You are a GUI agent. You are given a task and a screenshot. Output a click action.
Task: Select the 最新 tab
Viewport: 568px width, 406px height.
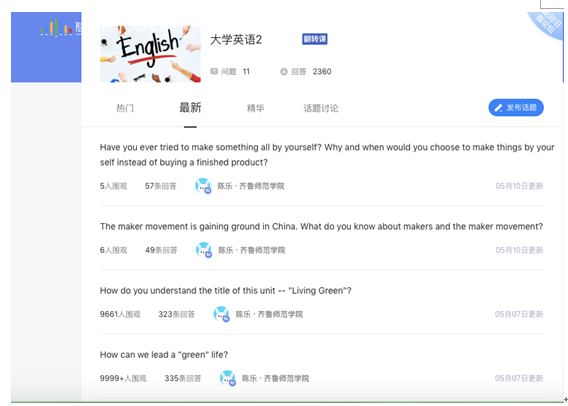pyautogui.click(x=190, y=108)
